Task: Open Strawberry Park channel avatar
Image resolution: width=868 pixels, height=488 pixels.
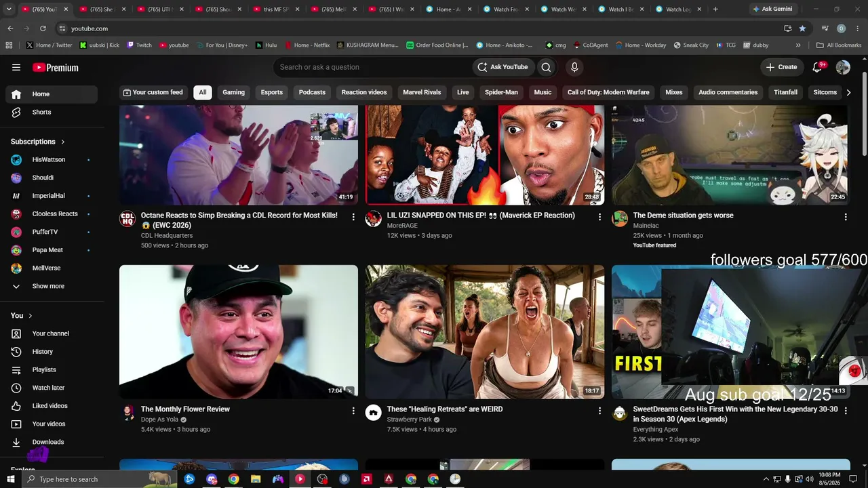Action: pyautogui.click(x=374, y=412)
